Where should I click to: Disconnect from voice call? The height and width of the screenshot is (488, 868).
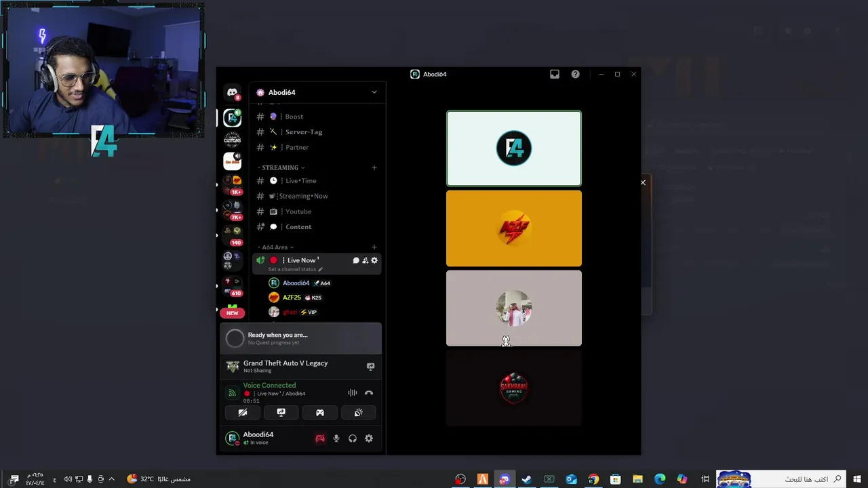[x=369, y=393]
